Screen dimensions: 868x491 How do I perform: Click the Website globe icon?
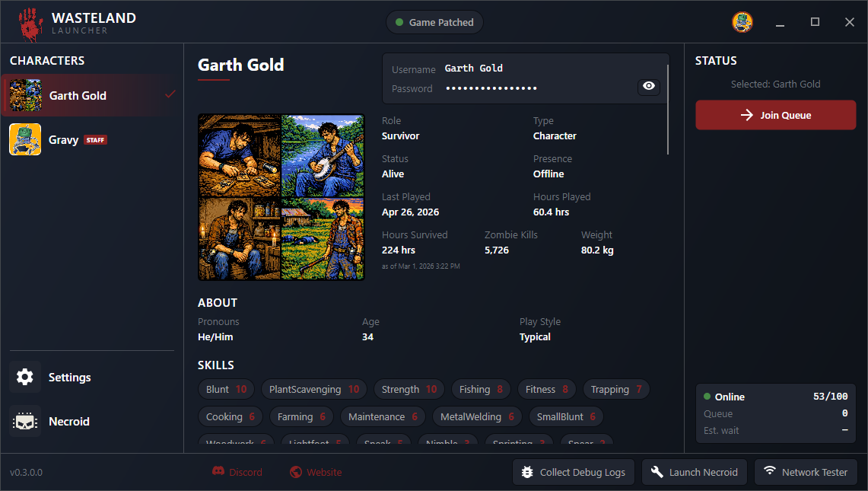[296, 472]
